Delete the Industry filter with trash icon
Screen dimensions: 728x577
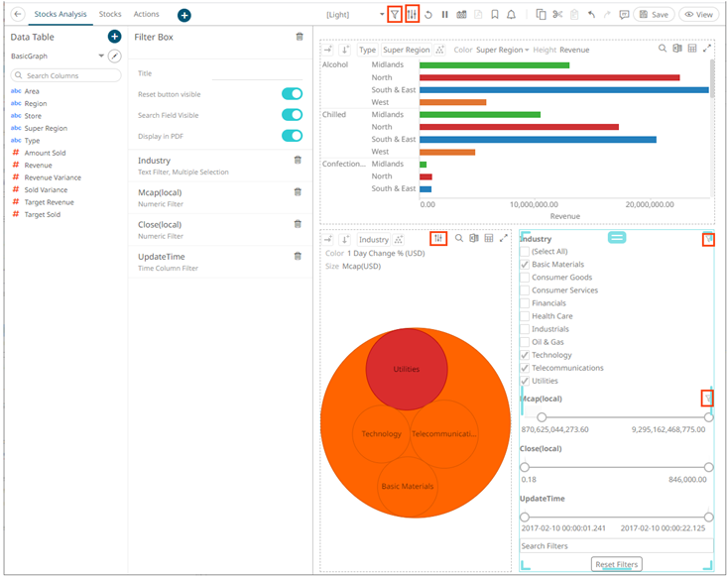point(298,160)
